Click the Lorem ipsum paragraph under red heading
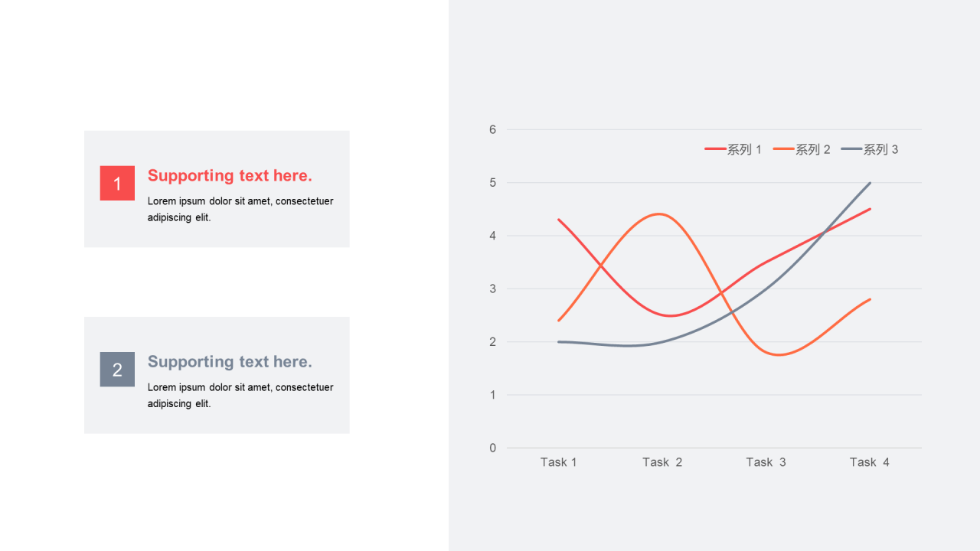The image size is (980, 551). pos(240,209)
